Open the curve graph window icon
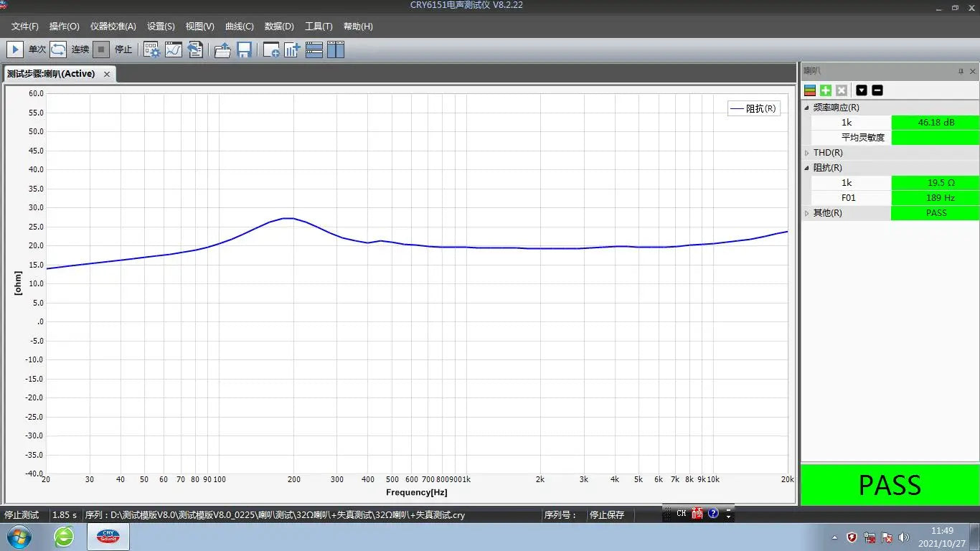Image resolution: width=980 pixels, height=551 pixels. point(174,50)
